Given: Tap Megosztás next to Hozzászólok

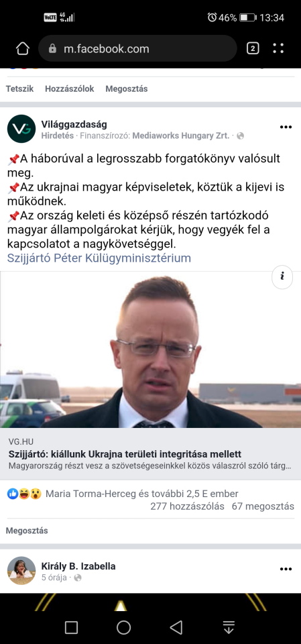Looking at the screenshot, I should (x=127, y=89).
